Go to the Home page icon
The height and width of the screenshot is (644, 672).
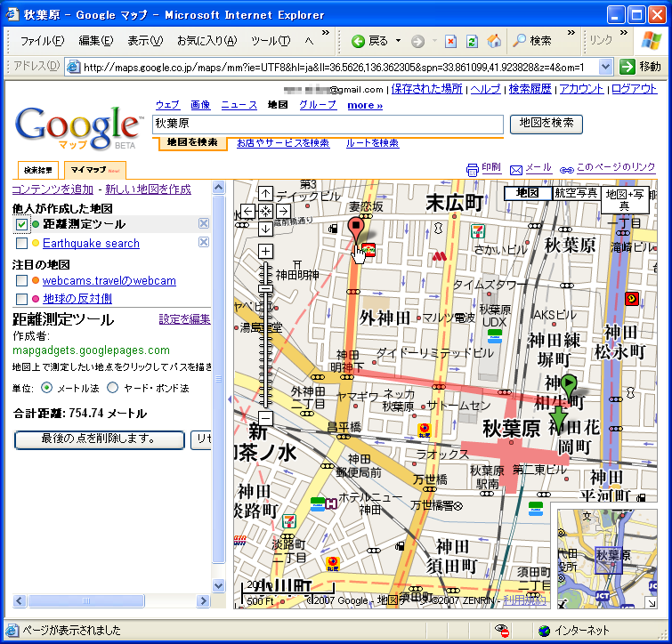click(x=494, y=41)
